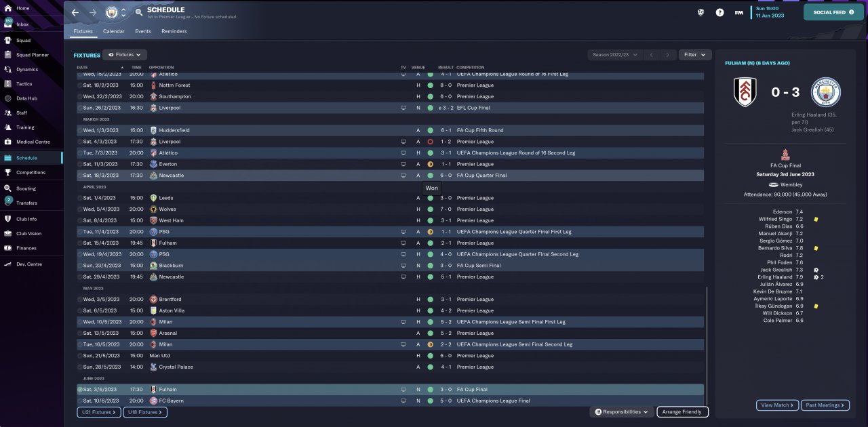Open U18 Fixtures

[x=144, y=412]
